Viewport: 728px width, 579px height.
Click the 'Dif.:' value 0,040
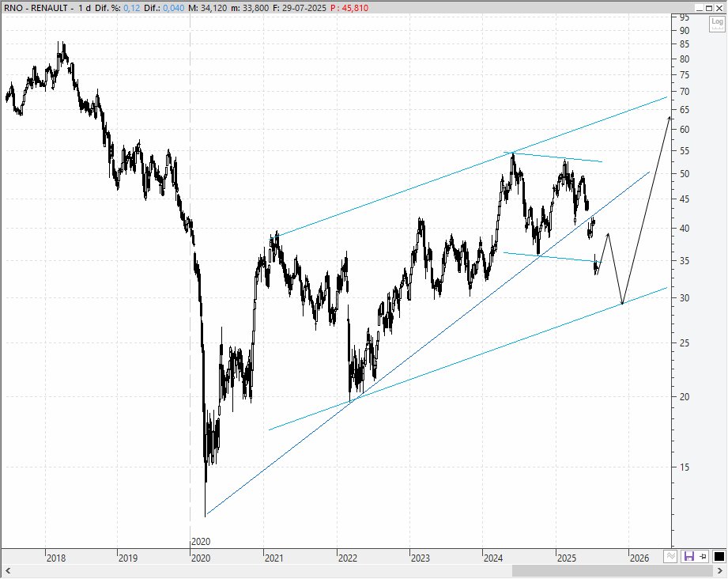point(173,8)
